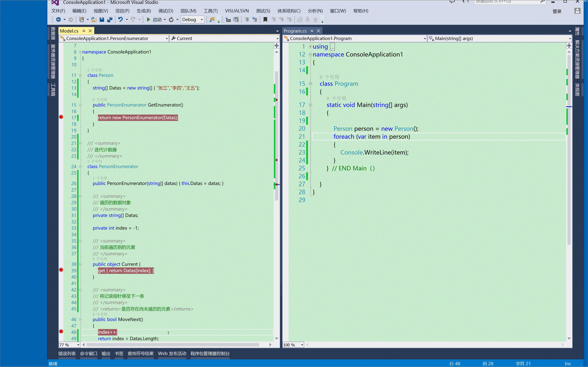Open the 调试(D) menu
The width and height of the screenshot is (588, 367).
coord(166,11)
